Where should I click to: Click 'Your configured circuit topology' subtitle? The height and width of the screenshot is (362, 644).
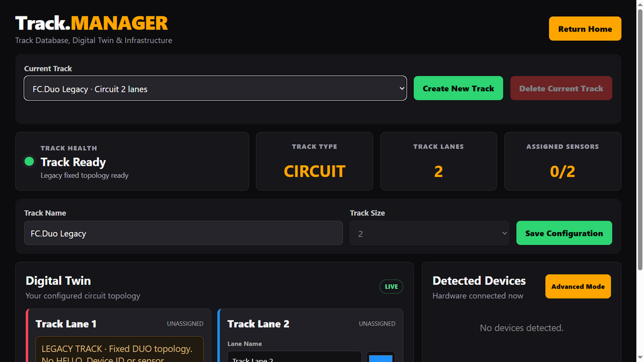(82, 296)
